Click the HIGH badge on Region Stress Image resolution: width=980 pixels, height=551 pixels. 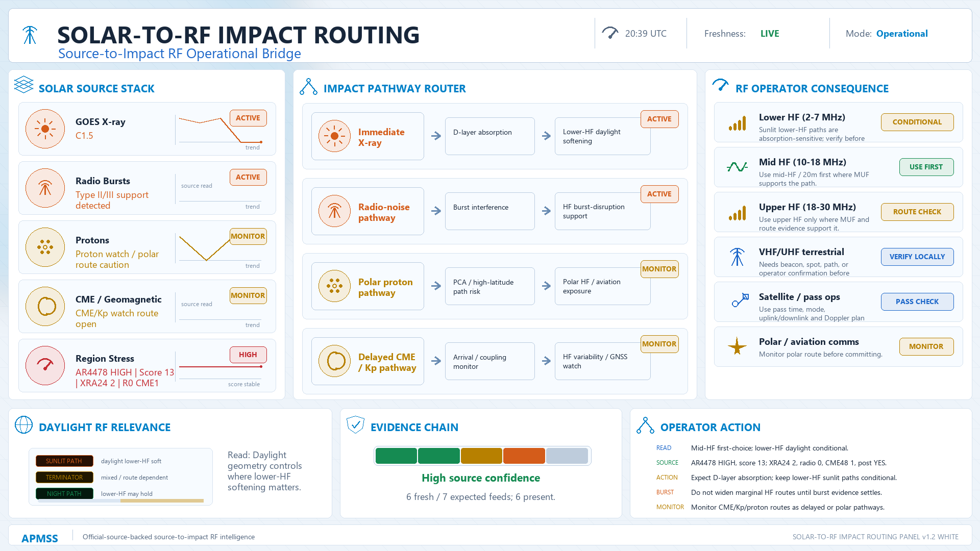248,355
